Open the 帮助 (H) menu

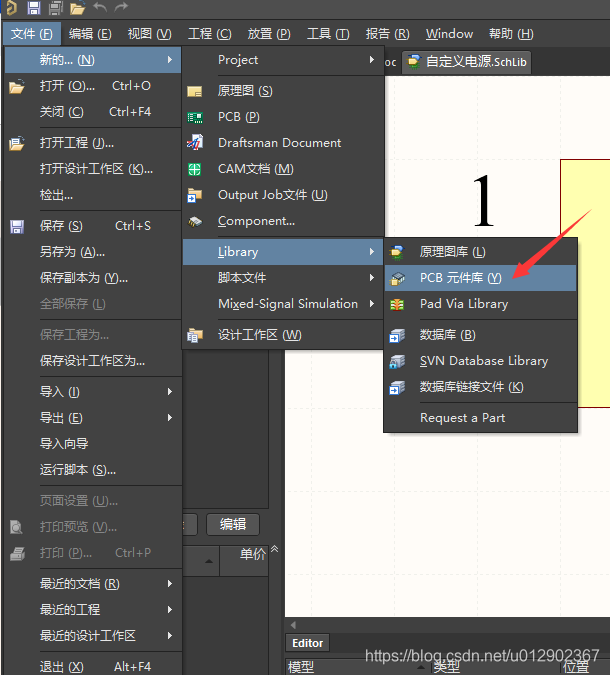point(511,34)
